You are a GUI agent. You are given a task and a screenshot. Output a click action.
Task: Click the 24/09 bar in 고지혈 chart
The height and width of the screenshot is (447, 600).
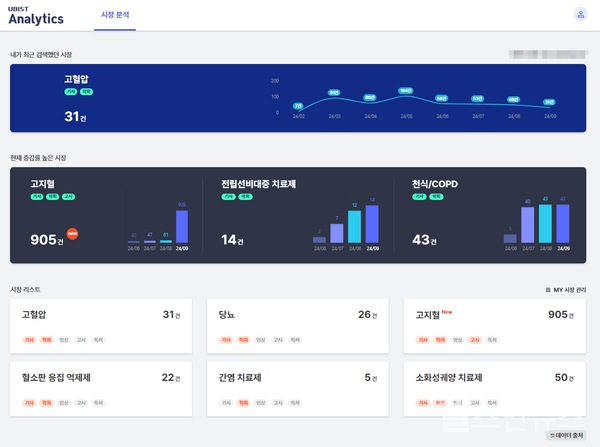pos(182,227)
